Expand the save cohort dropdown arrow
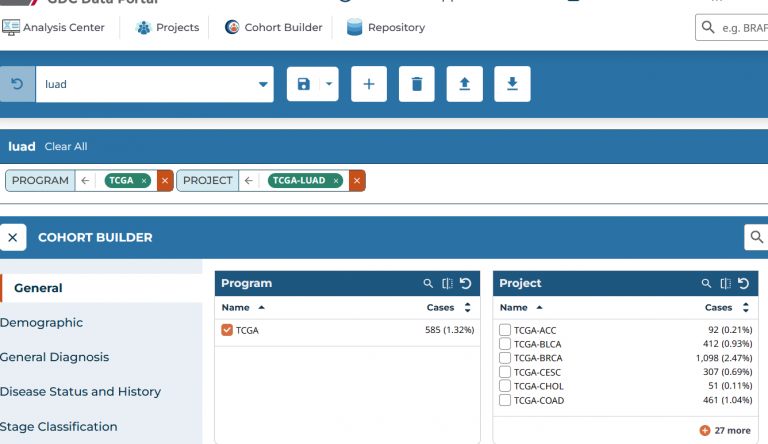768x444 pixels. click(x=328, y=84)
